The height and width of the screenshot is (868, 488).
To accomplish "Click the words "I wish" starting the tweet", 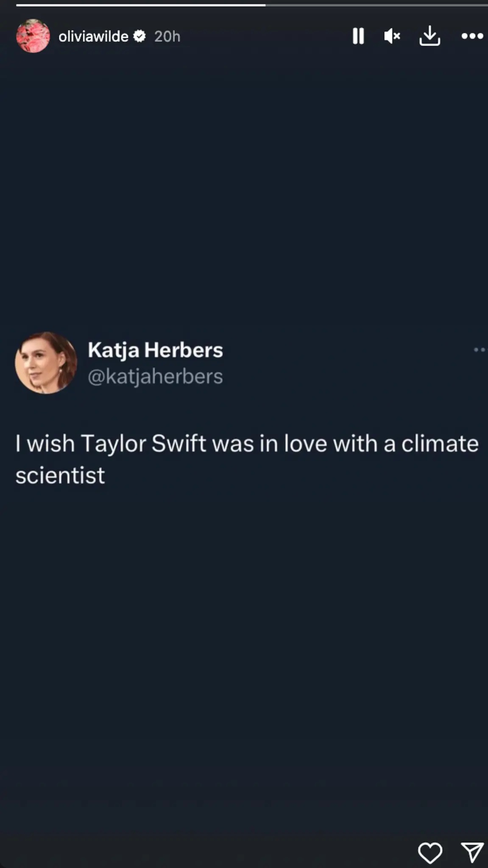I will coord(45,444).
